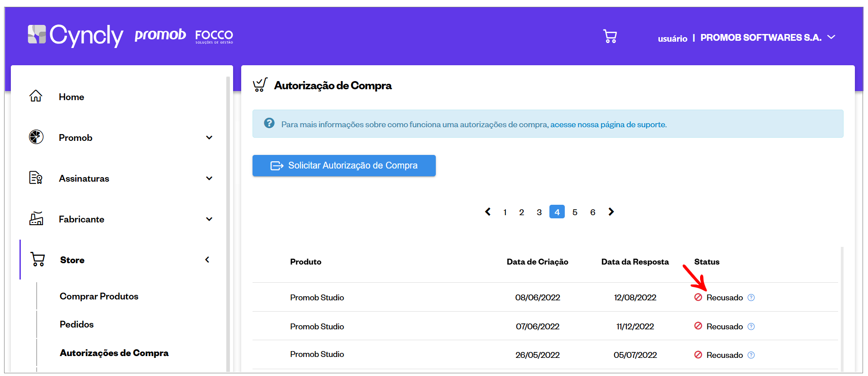Click the FOCCO logo in header

[214, 36]
